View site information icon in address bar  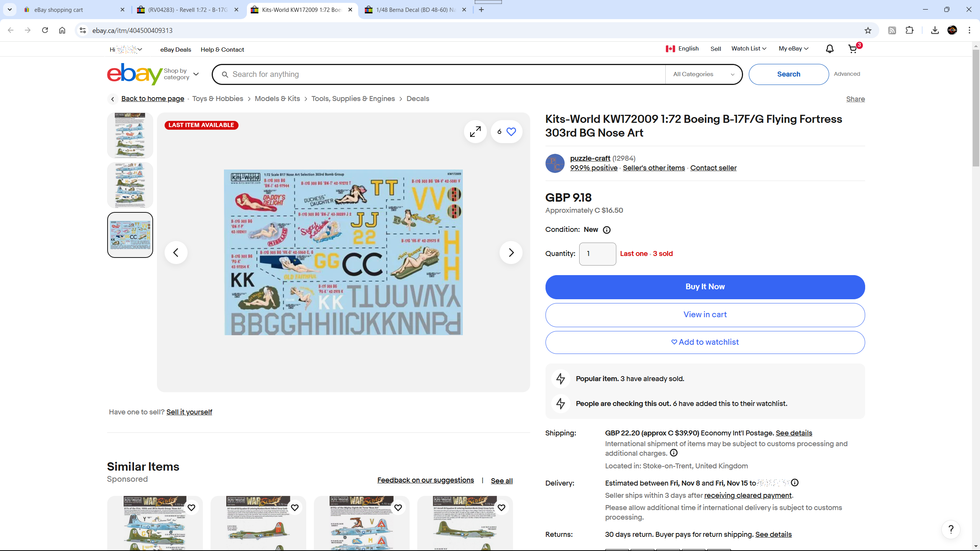click(x=83, y=30)
